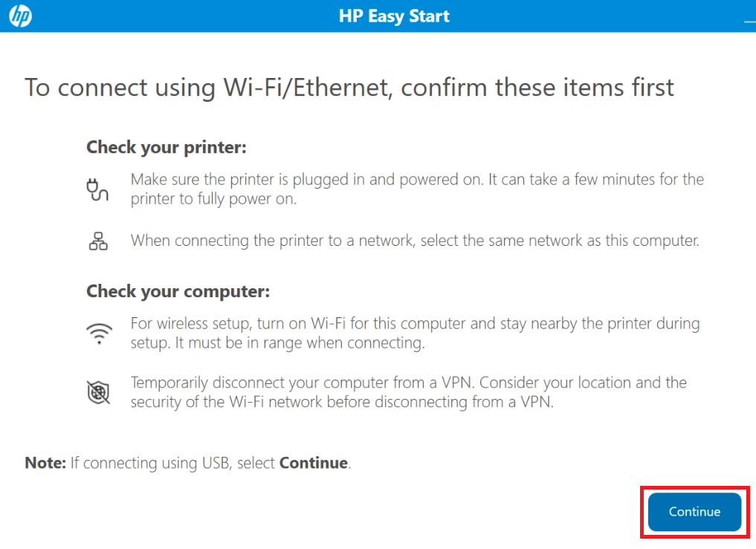Minimize the HP Easy Start window
Image resolution: width=756 pixels, height=549 pixels.
coord(750,21)
